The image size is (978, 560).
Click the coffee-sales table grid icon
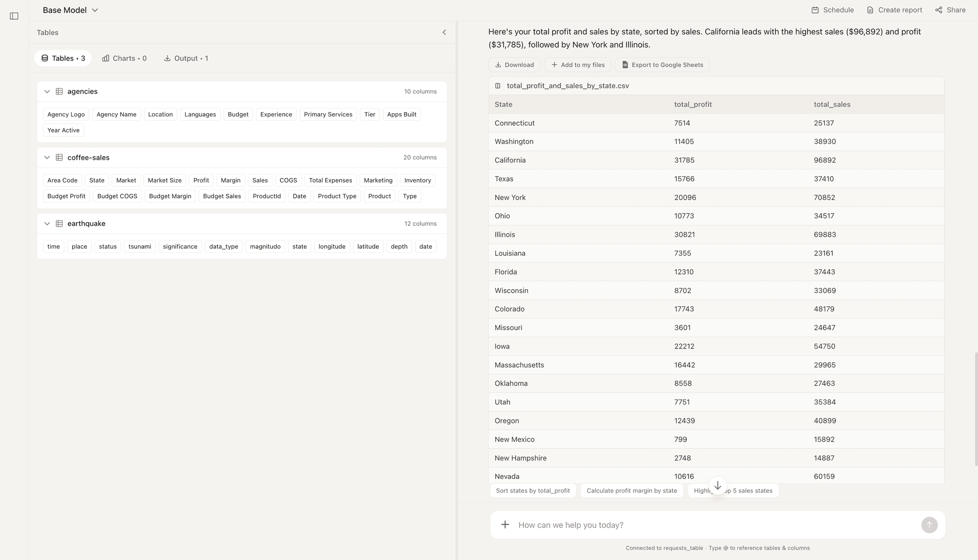[x=59, y=158]
